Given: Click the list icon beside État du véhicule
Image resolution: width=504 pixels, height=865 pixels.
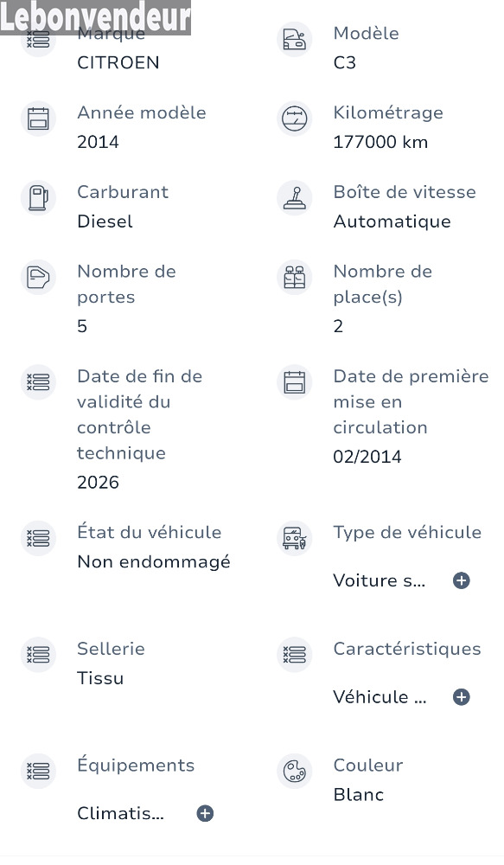Looking at the screenshot, I should [x=39, y=538].
